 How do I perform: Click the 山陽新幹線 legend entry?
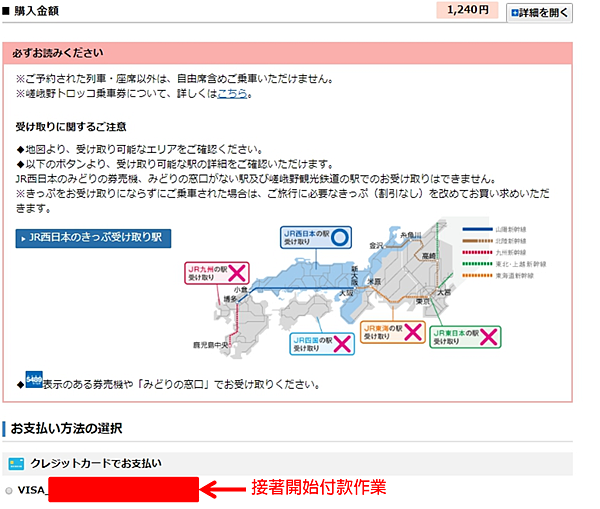494,230
